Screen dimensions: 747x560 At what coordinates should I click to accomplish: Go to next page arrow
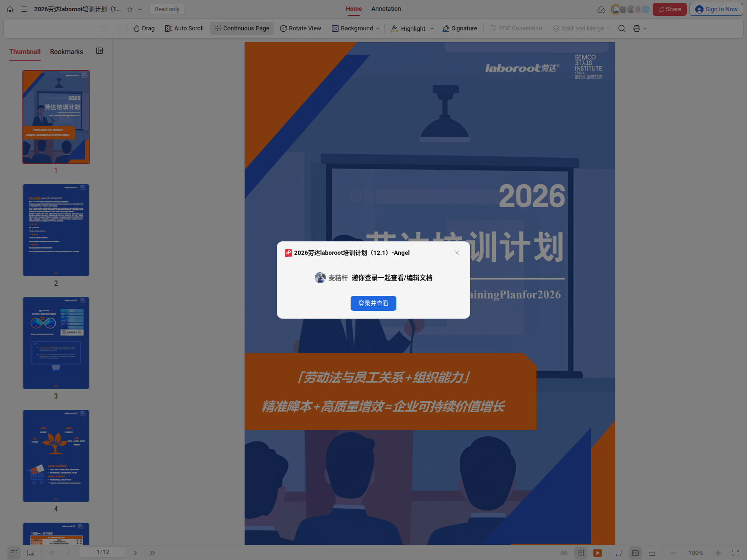(x=135, y=553)
